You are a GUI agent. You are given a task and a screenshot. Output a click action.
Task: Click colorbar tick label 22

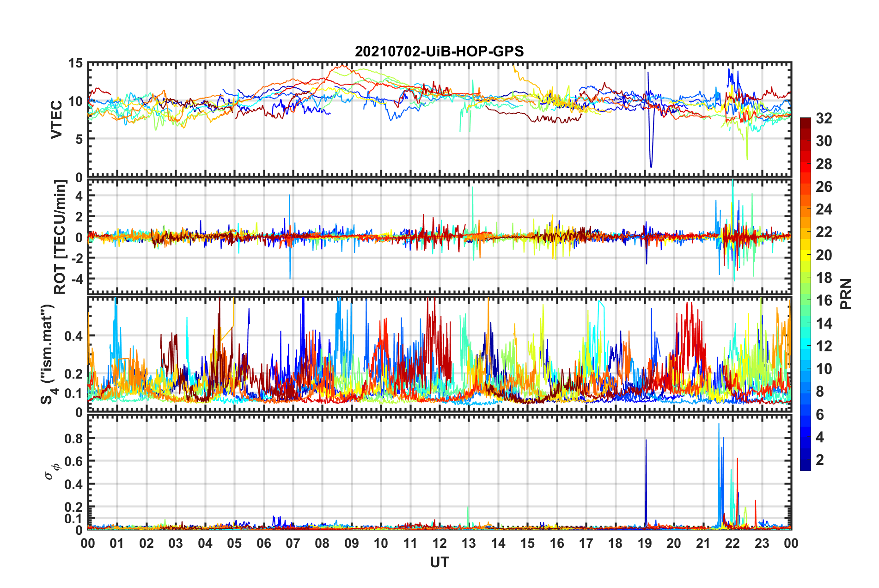pyautogui.click(x=824, y=232)
